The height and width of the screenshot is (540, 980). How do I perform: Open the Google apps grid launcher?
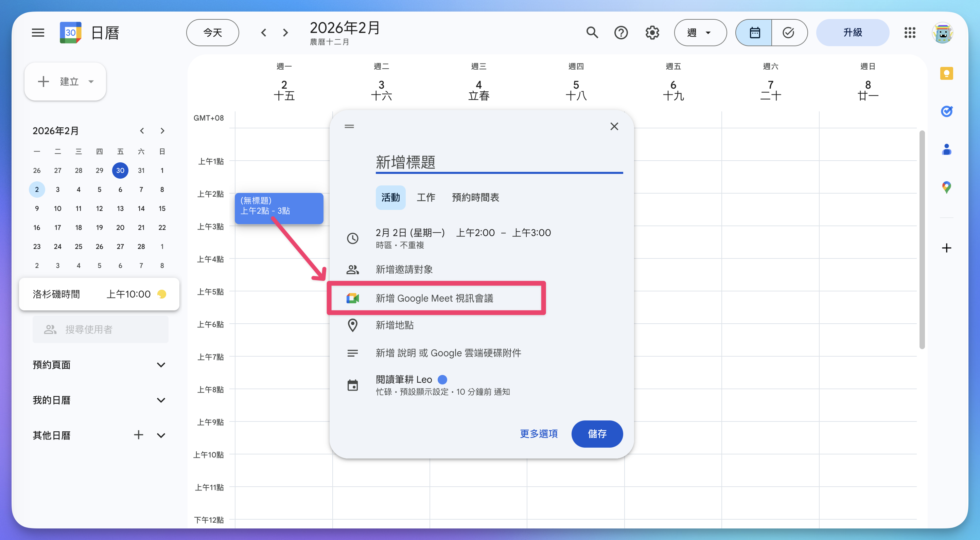coord(910,33)
